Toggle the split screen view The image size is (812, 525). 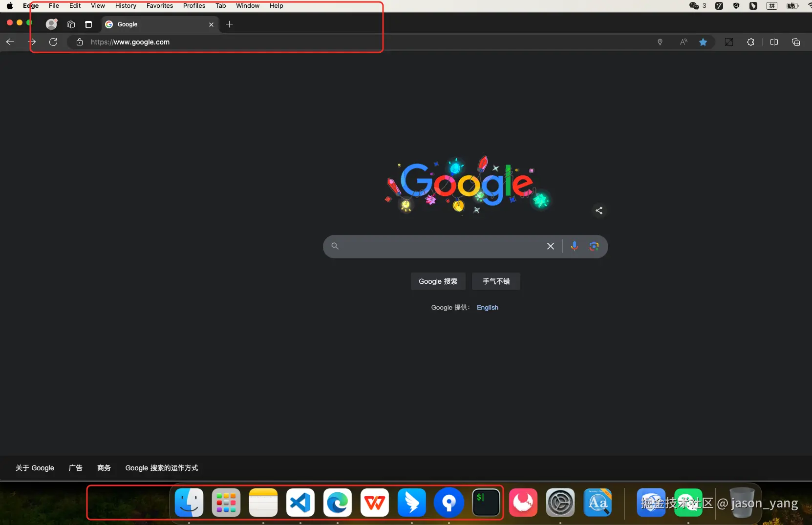click(774, 42)
